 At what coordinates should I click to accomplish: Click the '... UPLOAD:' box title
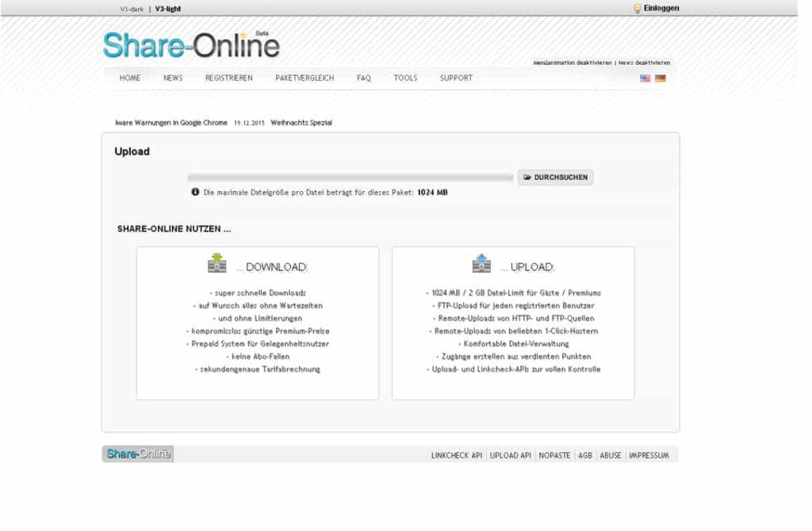(527, 267)
